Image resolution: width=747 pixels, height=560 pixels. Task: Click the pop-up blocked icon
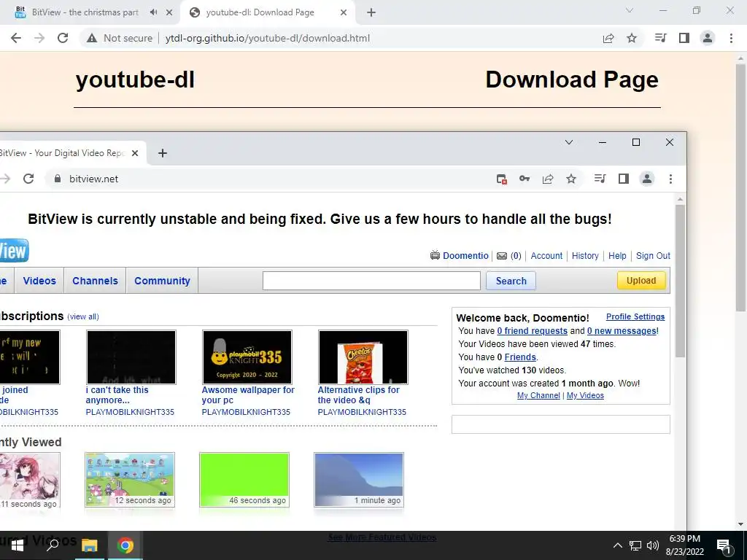(501, 179)
